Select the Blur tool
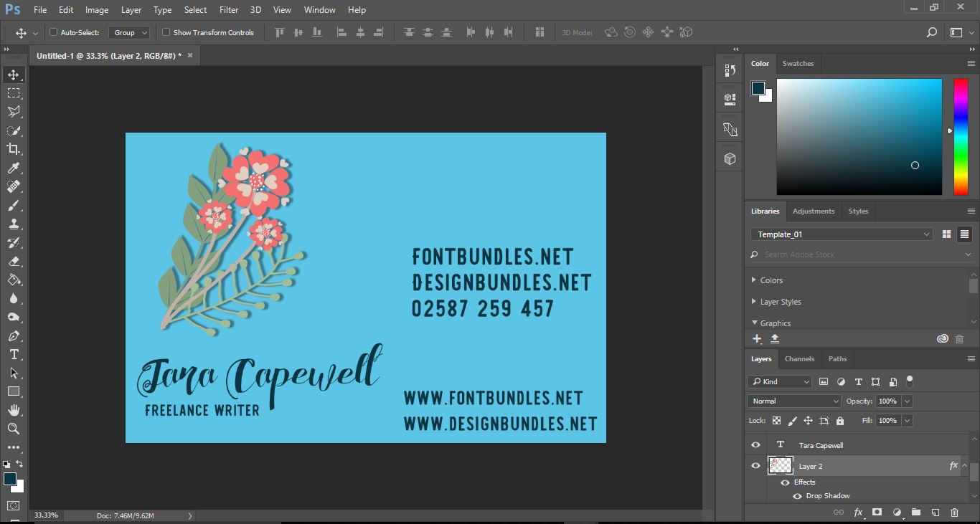Viewport: 980px width, 524px height. point(14,298)
